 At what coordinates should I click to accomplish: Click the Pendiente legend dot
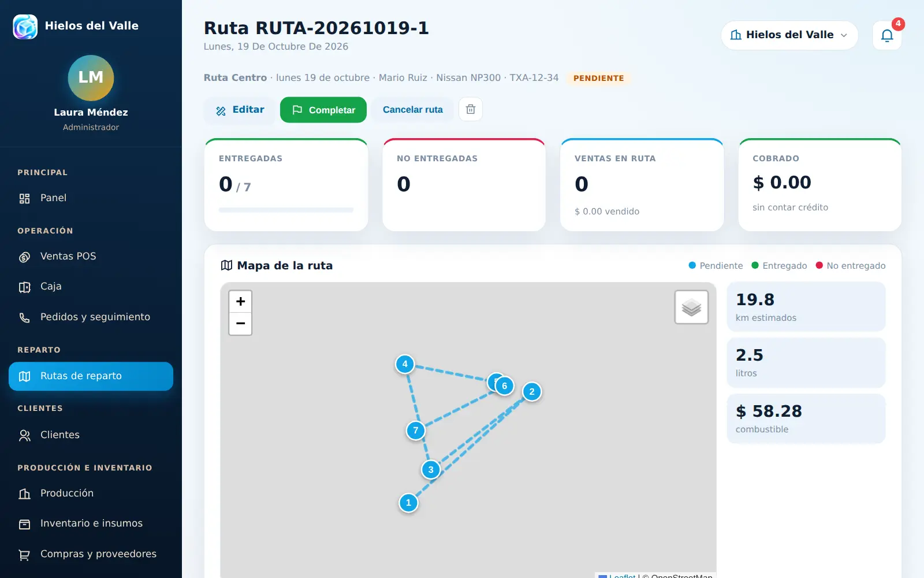[692, 265]
